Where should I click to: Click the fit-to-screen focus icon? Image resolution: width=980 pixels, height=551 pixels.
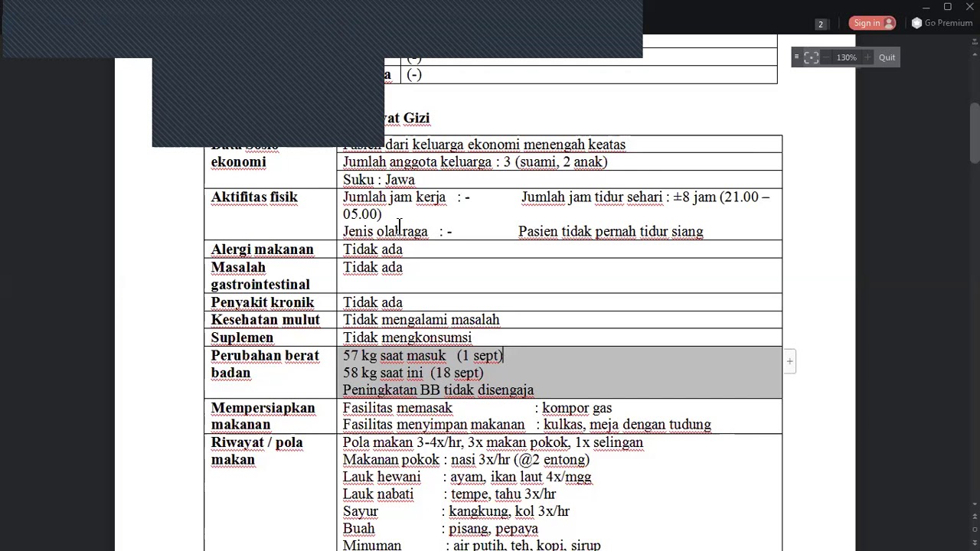point(812,57)
